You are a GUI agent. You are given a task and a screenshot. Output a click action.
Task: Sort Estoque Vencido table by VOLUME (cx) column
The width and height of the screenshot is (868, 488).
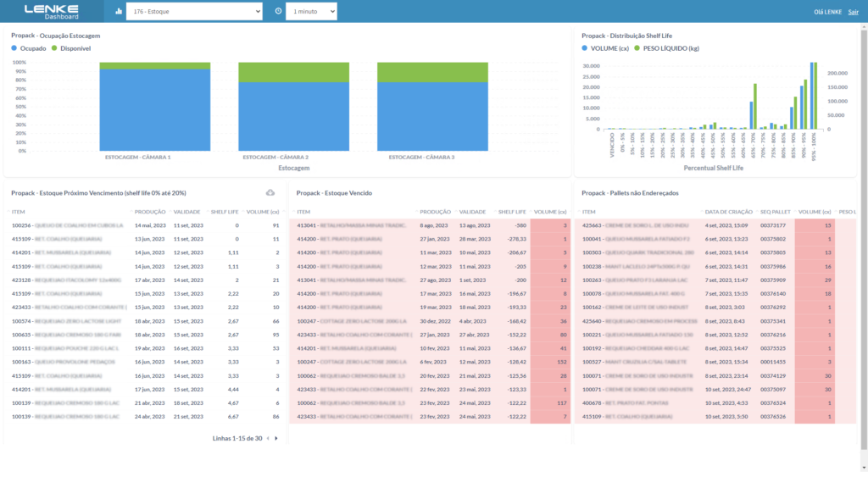click(x=550, y=212)
